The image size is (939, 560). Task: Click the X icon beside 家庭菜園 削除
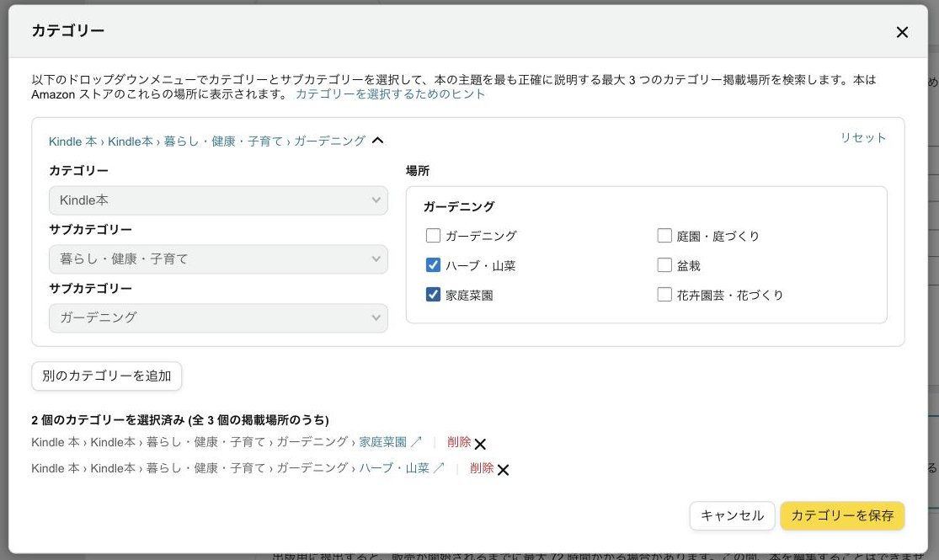[480, 444]
